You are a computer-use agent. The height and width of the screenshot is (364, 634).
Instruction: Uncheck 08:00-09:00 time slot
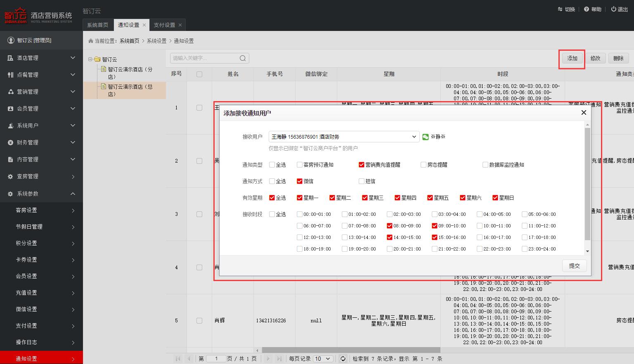[x=390, y=226]
